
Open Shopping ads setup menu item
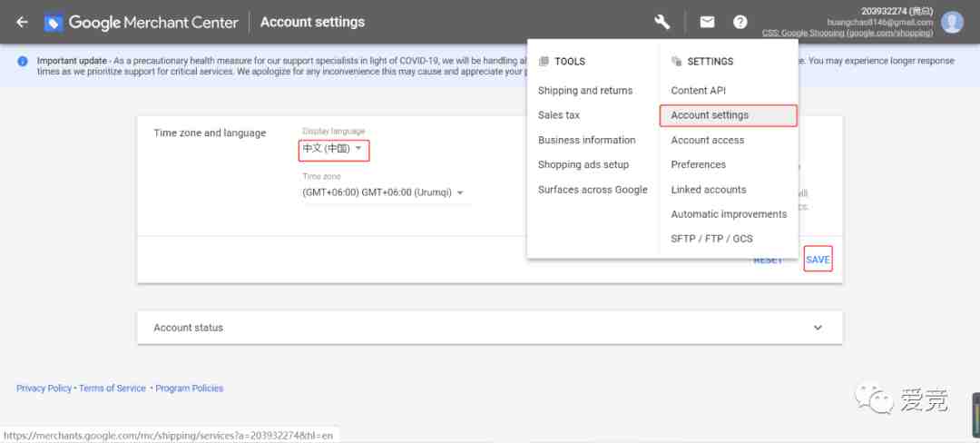coord(583,164)
